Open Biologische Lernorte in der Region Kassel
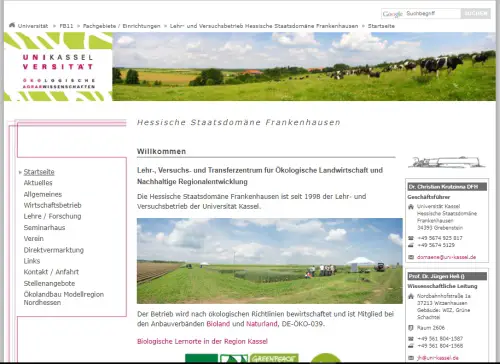Viewport: 500px width, 364px height. click(202, 341)
